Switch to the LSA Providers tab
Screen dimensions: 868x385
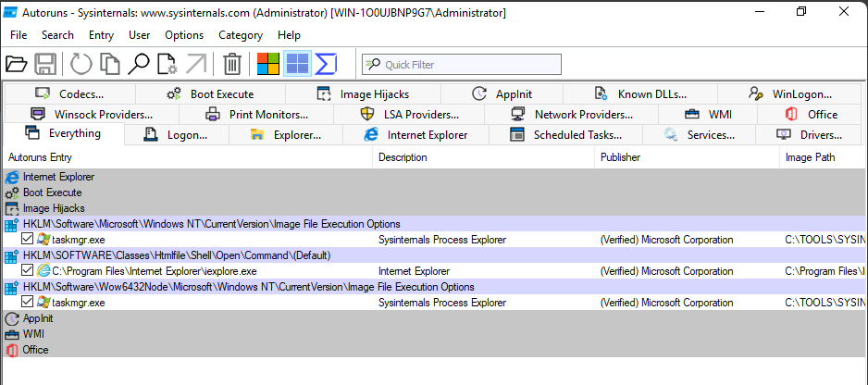(409, 115)
